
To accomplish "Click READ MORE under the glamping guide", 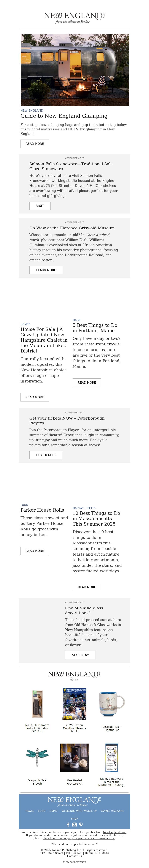I will click(35, 143).
